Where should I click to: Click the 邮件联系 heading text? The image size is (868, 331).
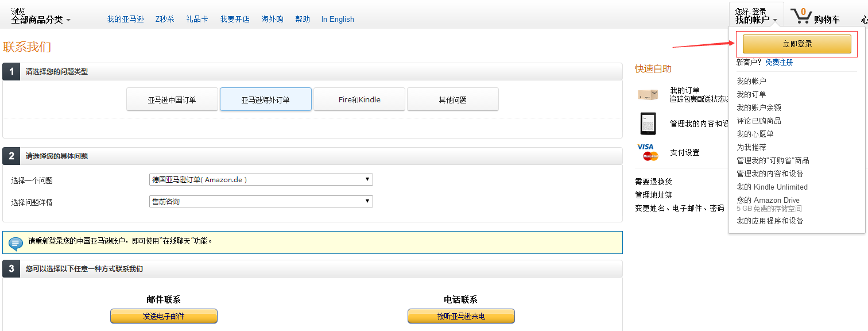point(164,299)
